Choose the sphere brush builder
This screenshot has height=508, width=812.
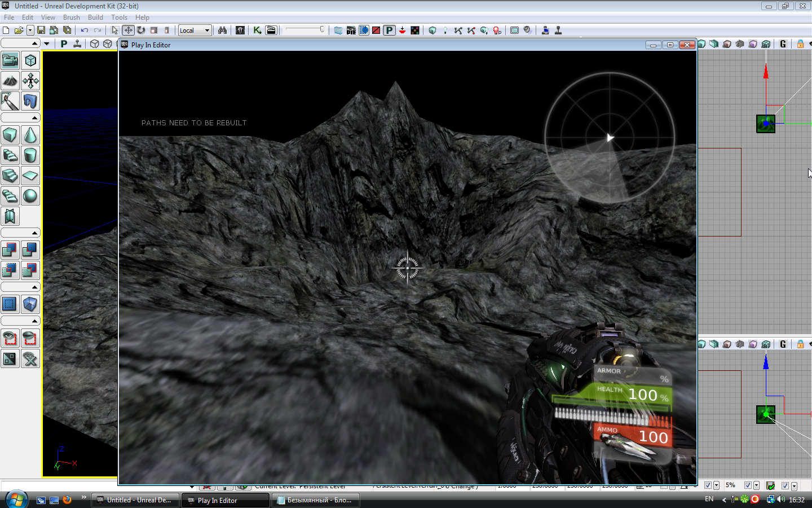[30, 196]
